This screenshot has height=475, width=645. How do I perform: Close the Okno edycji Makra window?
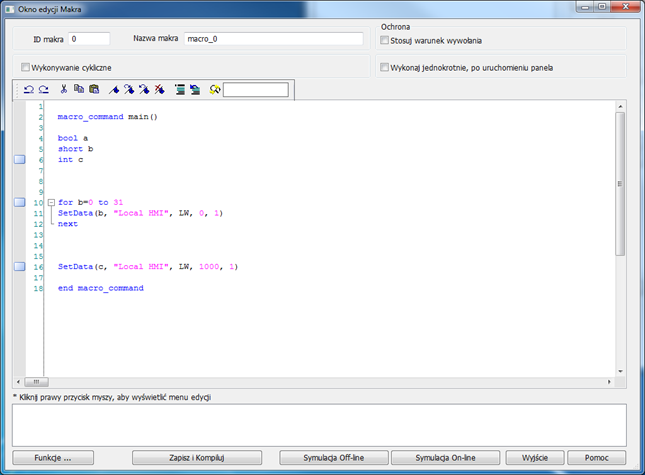point(625,7)
